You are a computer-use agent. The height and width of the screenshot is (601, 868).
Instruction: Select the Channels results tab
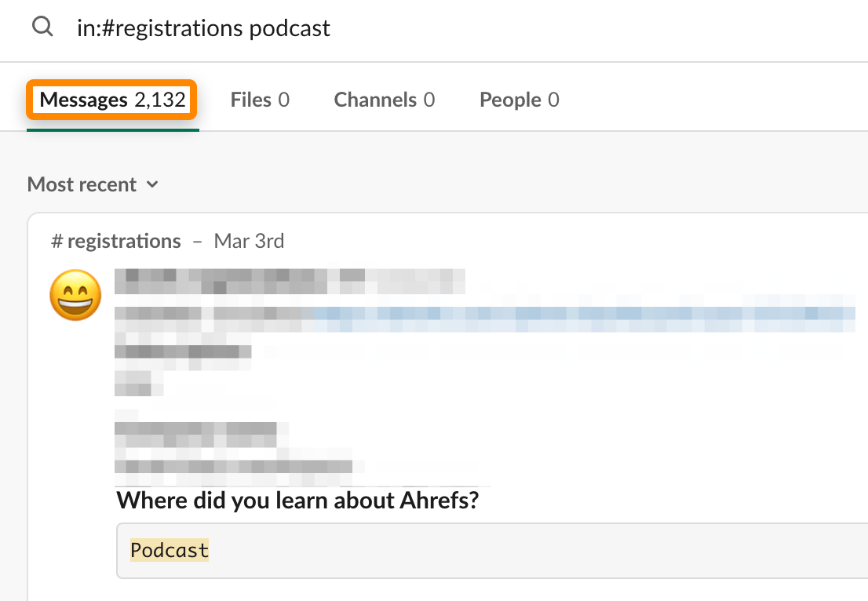tap(384, 100)
